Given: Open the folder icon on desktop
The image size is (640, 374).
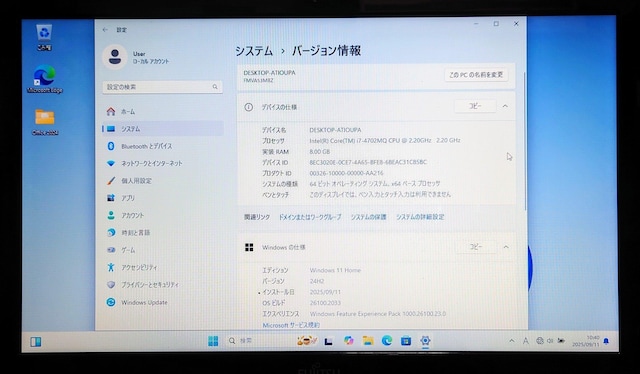Looking at the screenshot, I should pyautogui.click(x=45, y=122).
